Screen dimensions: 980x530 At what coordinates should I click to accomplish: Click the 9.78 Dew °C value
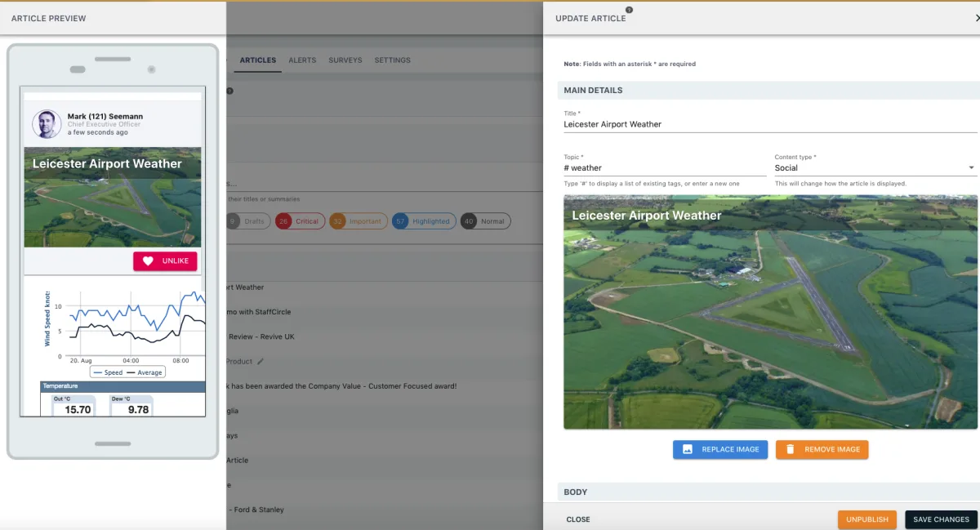139,410
